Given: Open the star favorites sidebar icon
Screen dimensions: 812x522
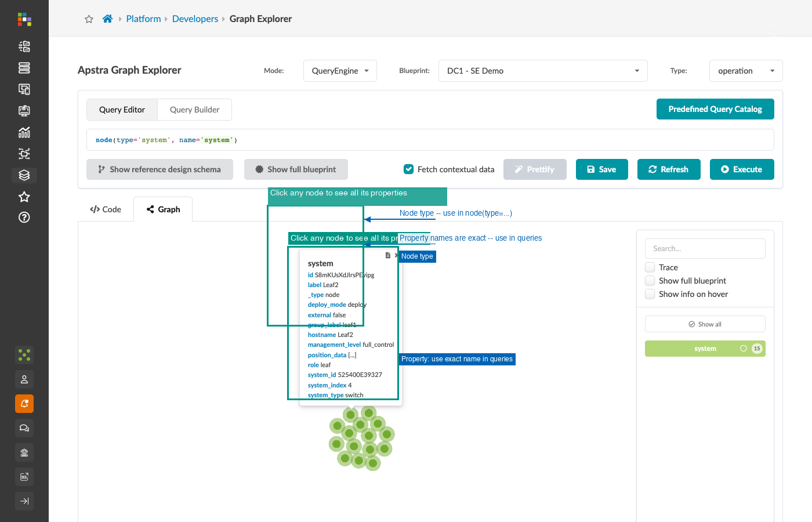Looking at the screenshot, I should pyautogui.click(x=24, y=197).
